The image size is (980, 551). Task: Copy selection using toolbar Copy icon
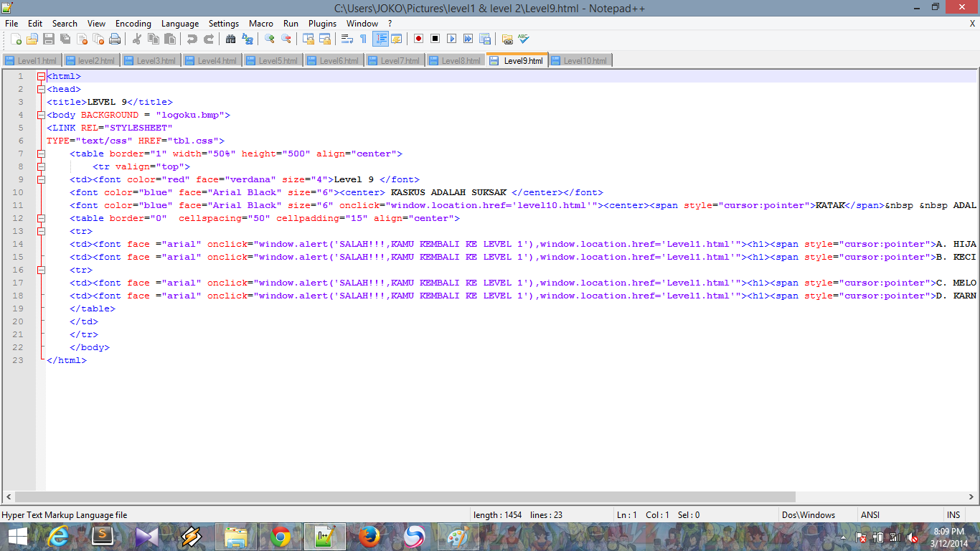153,39
